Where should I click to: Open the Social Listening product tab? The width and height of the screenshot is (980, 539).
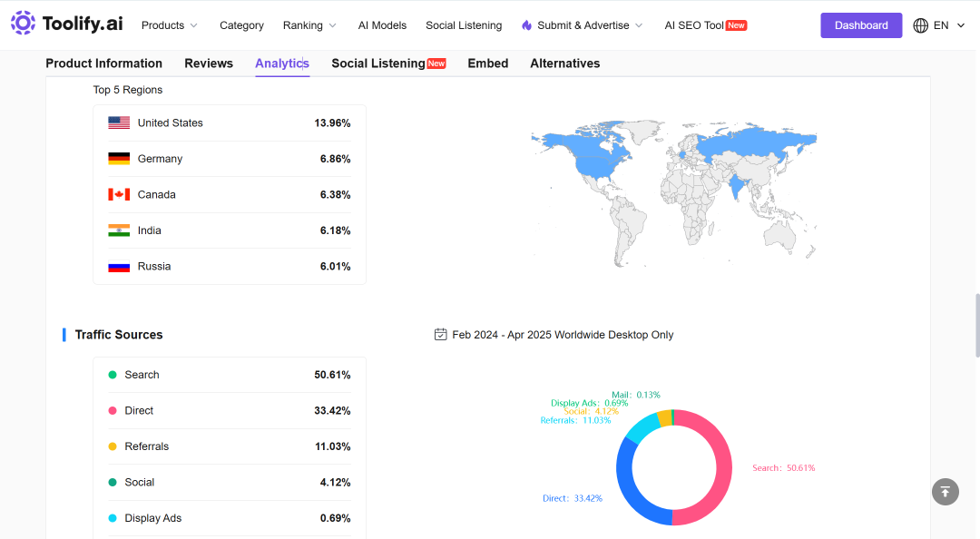click(378, 64)
